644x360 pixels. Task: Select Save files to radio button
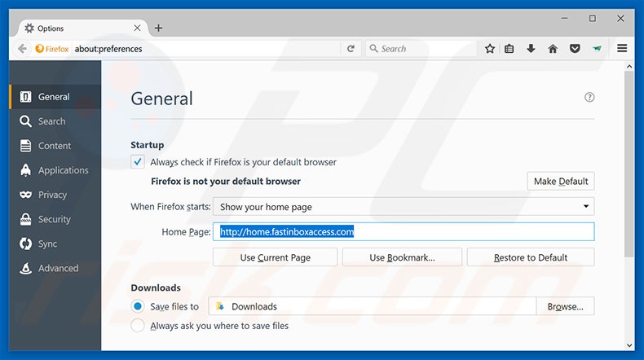[138, 306]
